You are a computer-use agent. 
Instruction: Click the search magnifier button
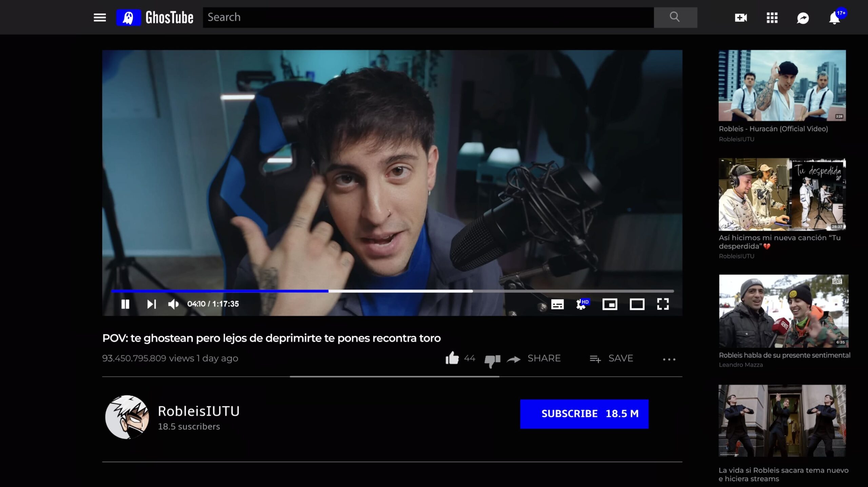point(675,17)
